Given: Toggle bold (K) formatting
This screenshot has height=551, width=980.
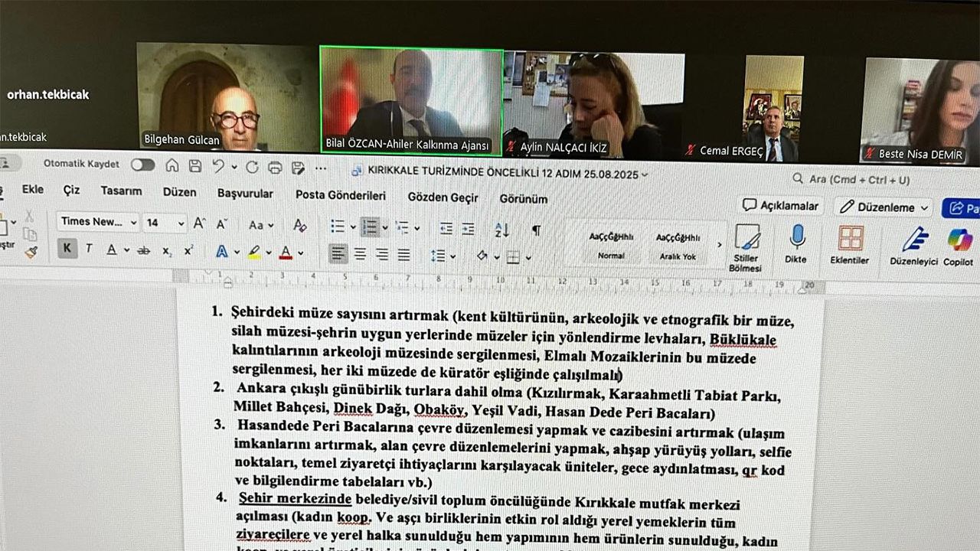Looking at the screenshot, I should click(x=67, y=249).
